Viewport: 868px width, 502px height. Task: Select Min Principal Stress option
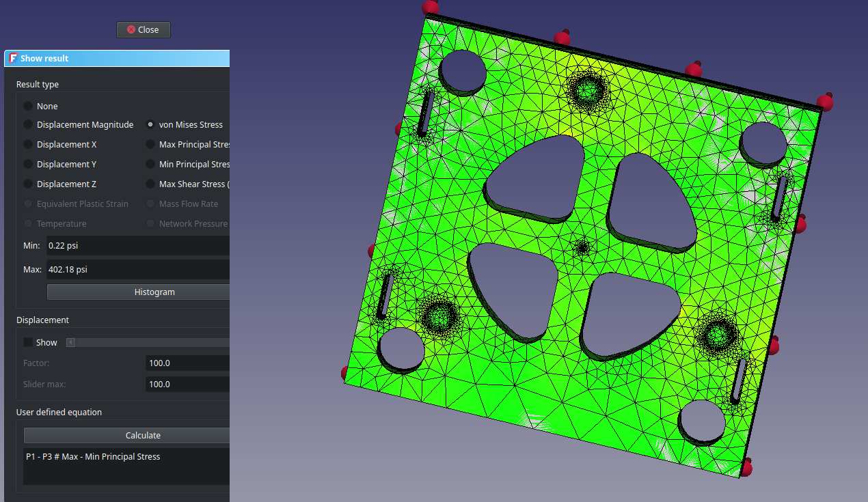(x=150, y=165)
